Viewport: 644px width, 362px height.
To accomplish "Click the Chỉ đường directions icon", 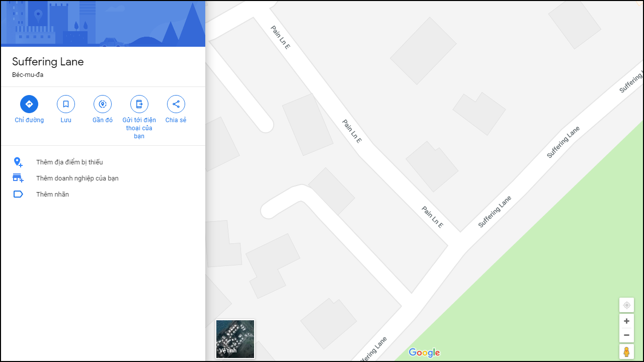I will click(29, 104).
